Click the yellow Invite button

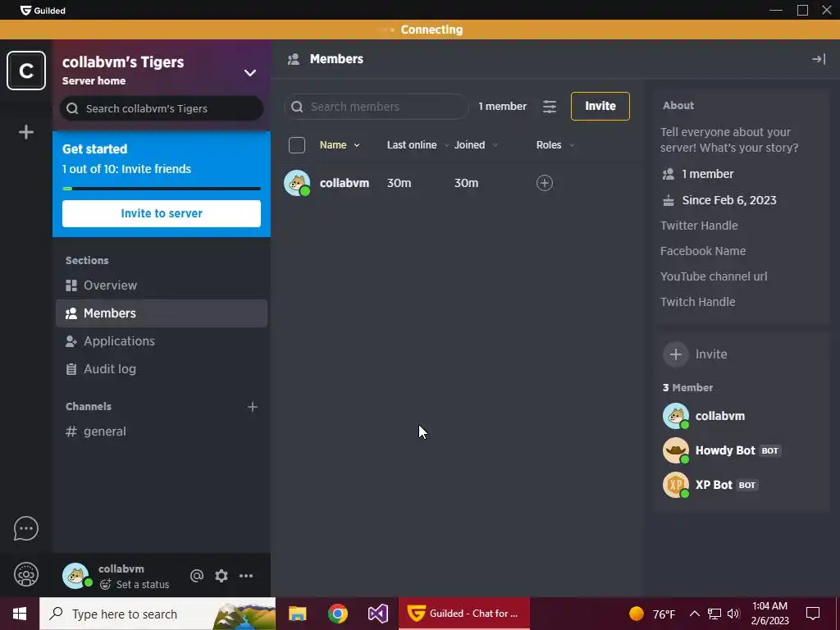point(600,106)
